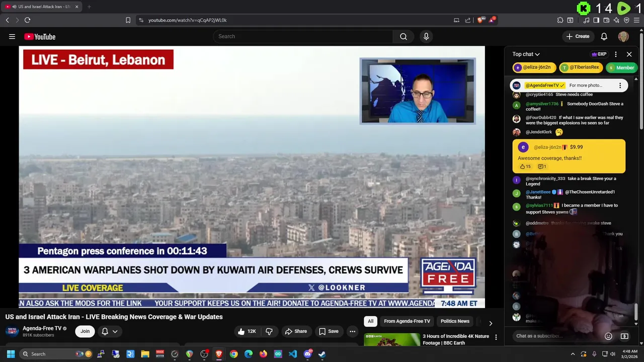Open the chat emoji picker
Screen dimensions: 644x362
click(x=608, y=336)
